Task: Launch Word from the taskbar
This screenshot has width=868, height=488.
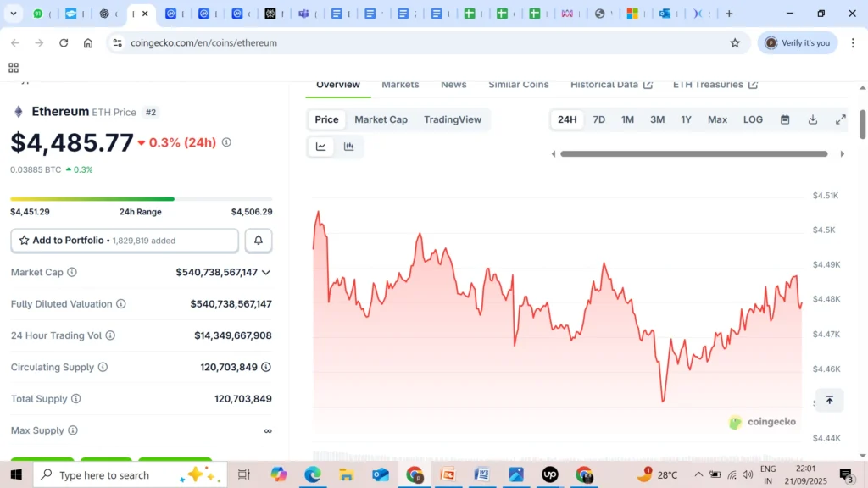Action: pyautogui.click(x=482, y=474)
